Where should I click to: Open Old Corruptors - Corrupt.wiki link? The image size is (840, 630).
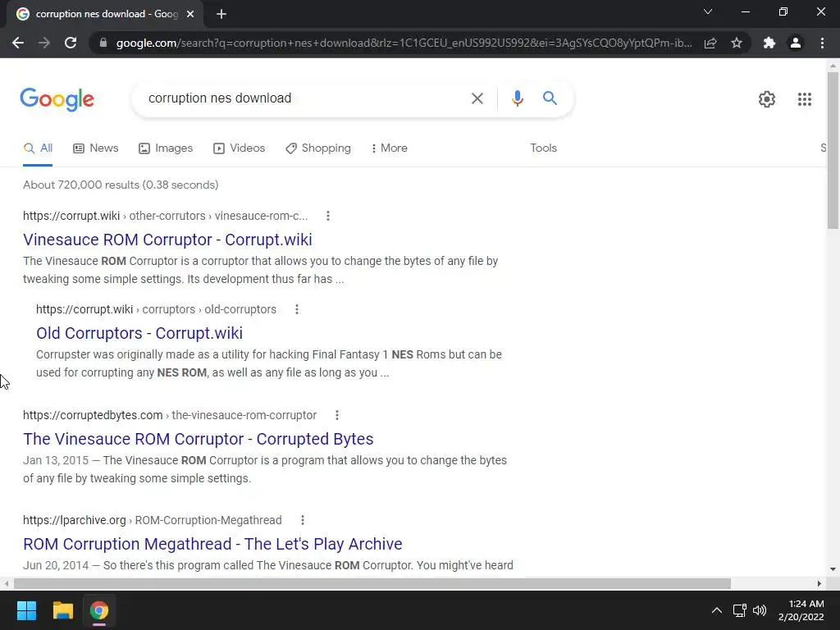[x=139, y=333]
